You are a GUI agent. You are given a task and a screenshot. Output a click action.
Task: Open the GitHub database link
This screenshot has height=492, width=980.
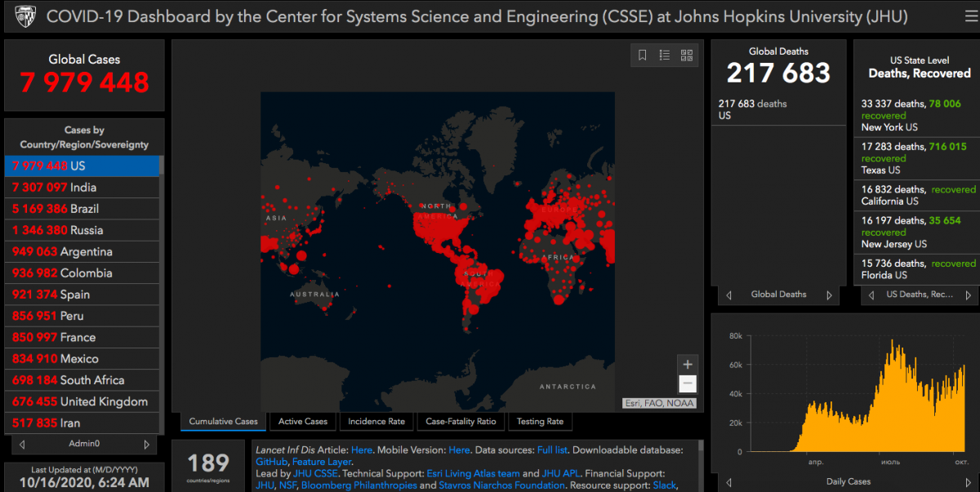pos(271,462)
